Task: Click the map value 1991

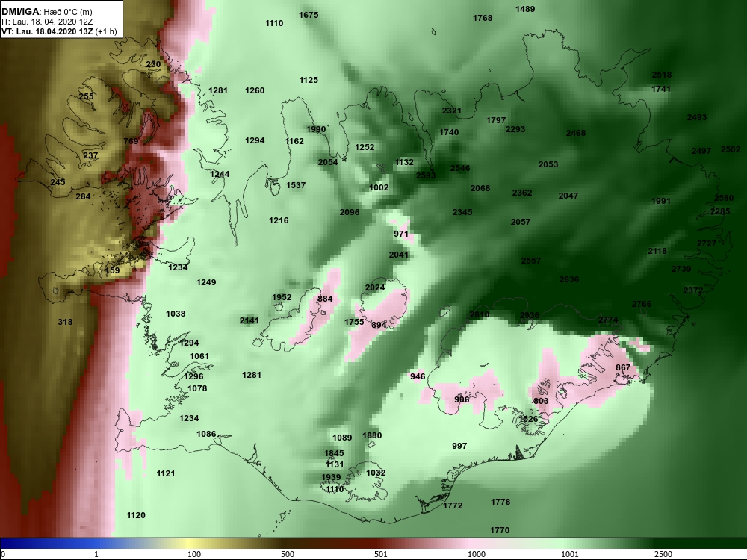Action: [661, 202]
